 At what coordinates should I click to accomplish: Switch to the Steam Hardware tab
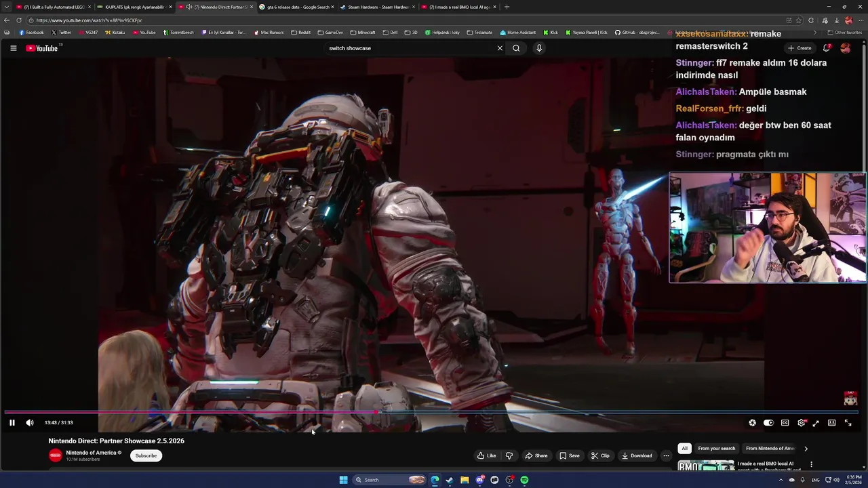(x=378, y=7)
